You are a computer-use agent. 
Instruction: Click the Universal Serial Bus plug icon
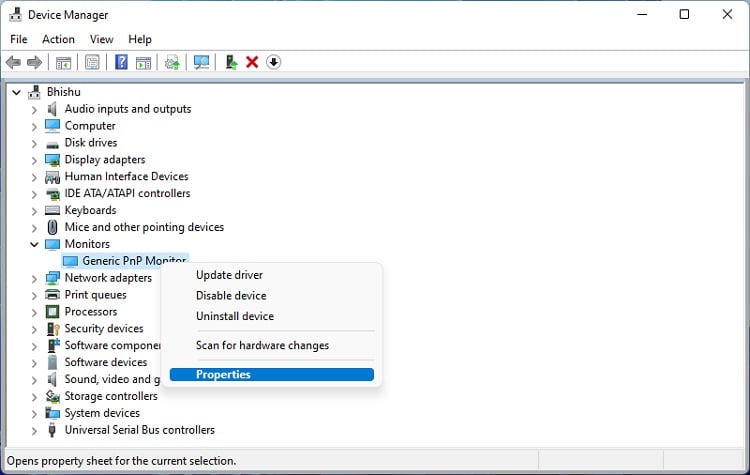(52, 430)
